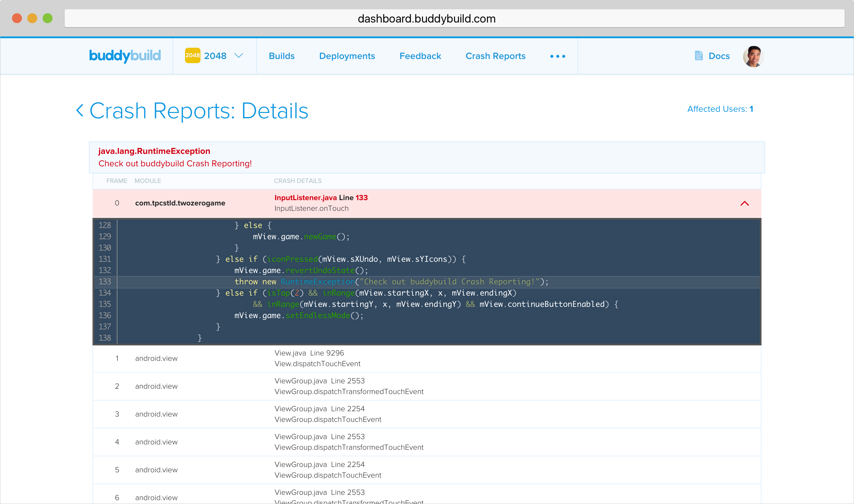This screenshot has width=854, height=504.
Task: Click the green window zoom button
Action: tap(47, 18)
